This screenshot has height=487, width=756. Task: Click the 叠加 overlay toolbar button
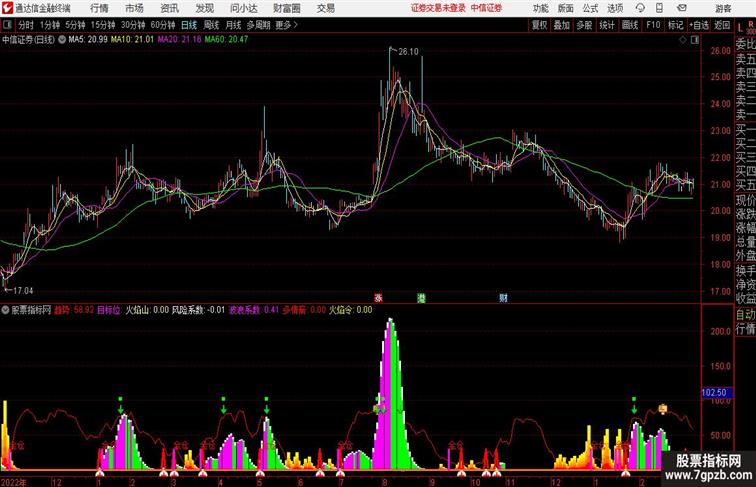click(562, 25)
